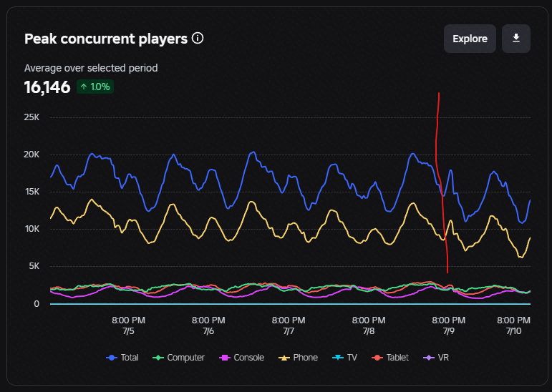Toggle the Total series in the legend
552x392 pixels.
click(x=122, y=358)
